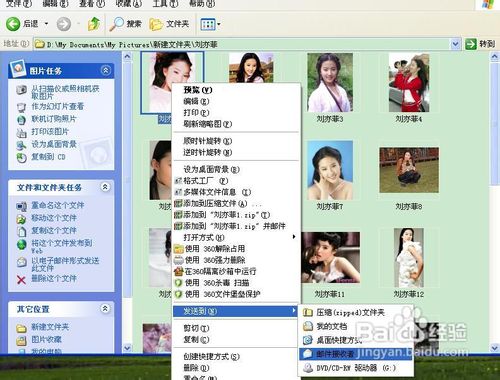
Task: Collapse the 其它位置 panel
Action: (105, 309)
